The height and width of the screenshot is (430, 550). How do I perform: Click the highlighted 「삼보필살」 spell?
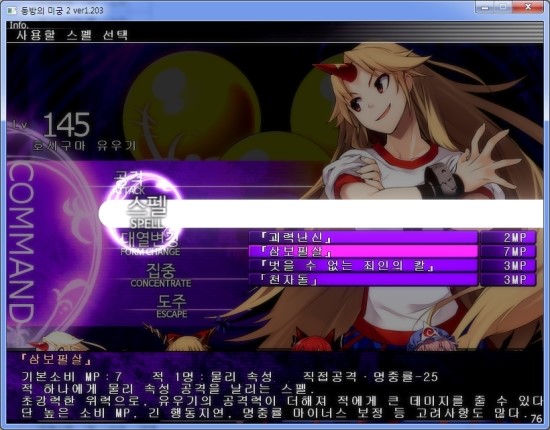[x=363, y=251]
